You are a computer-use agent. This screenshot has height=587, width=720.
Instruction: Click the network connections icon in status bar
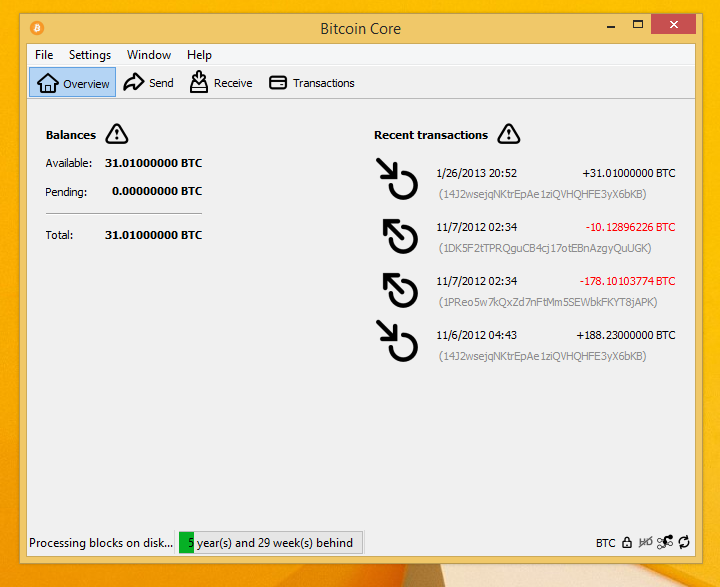[x=665, y=542]
